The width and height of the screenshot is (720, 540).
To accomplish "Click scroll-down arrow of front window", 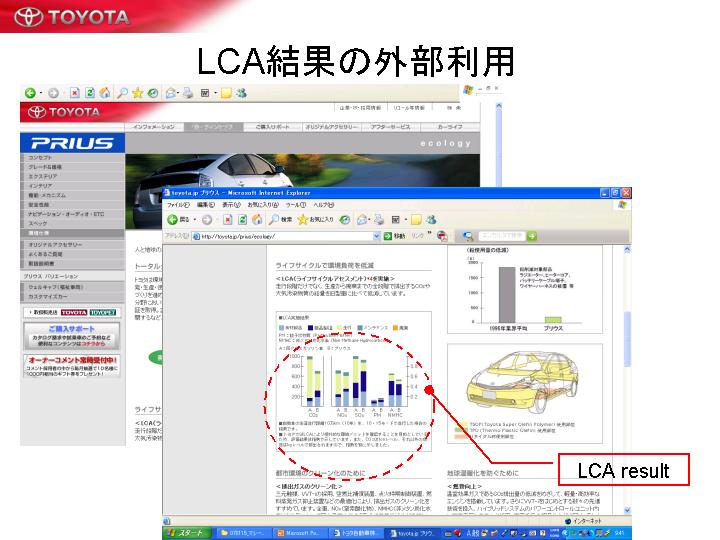I will pyautogui.click(x=627, y=511).
